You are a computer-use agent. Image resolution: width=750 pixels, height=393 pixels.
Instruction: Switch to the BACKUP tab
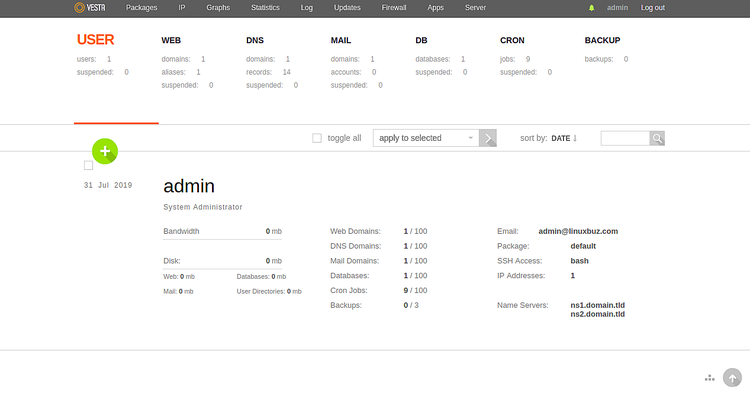602,40
